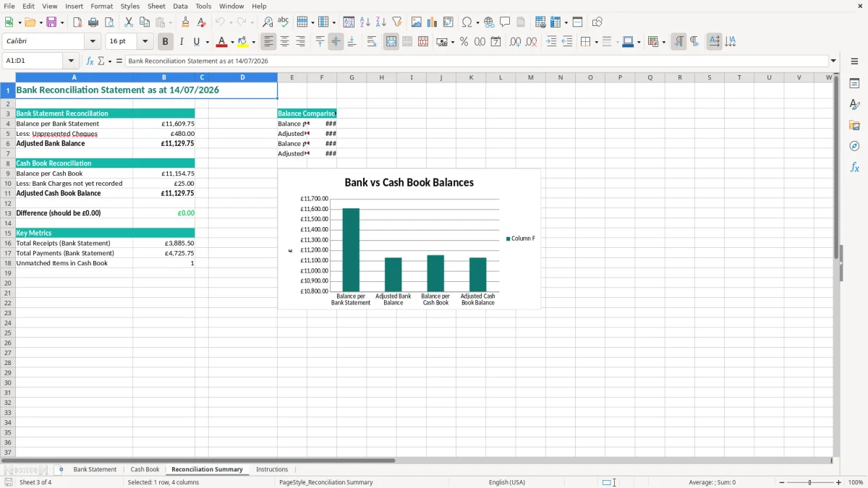Viewport: 868px width, 488px height.
Task: Open the Data menu
Action: pyautogui.click(x=180, y=6)
